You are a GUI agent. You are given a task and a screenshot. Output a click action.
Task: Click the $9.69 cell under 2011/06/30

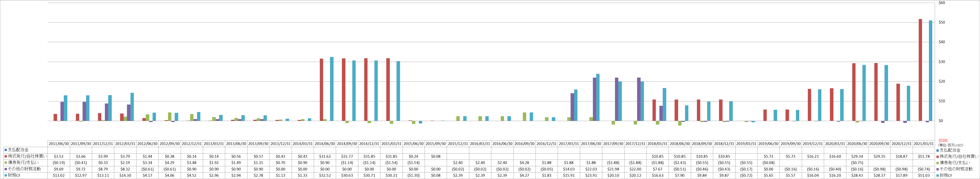point(59,169)
